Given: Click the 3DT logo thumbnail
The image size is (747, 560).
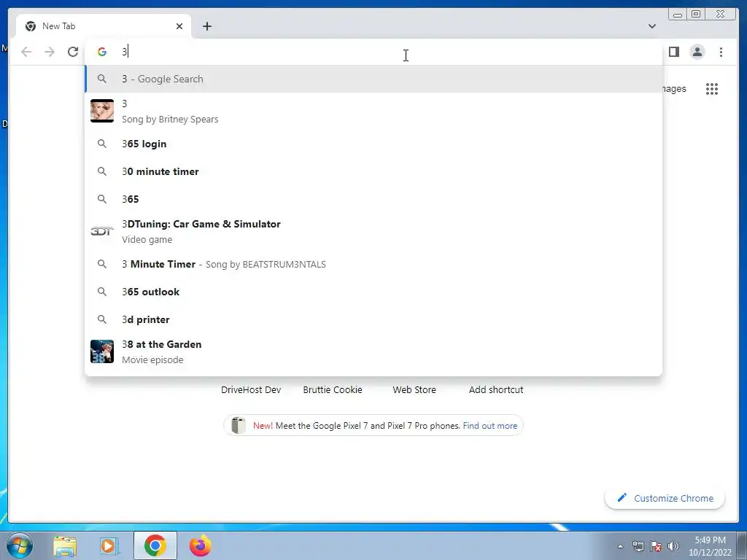Looking at the screenshot, I should tap(102, 231).
